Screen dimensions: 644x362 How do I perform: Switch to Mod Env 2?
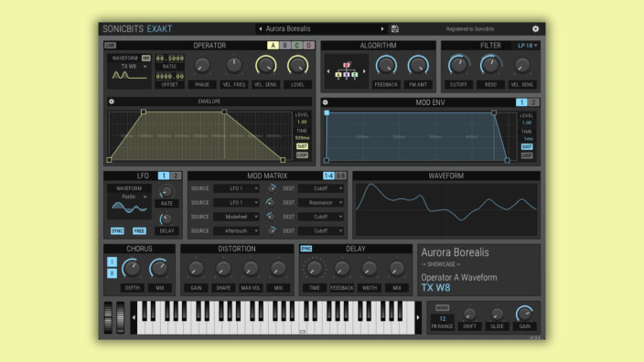coord(532,102)
